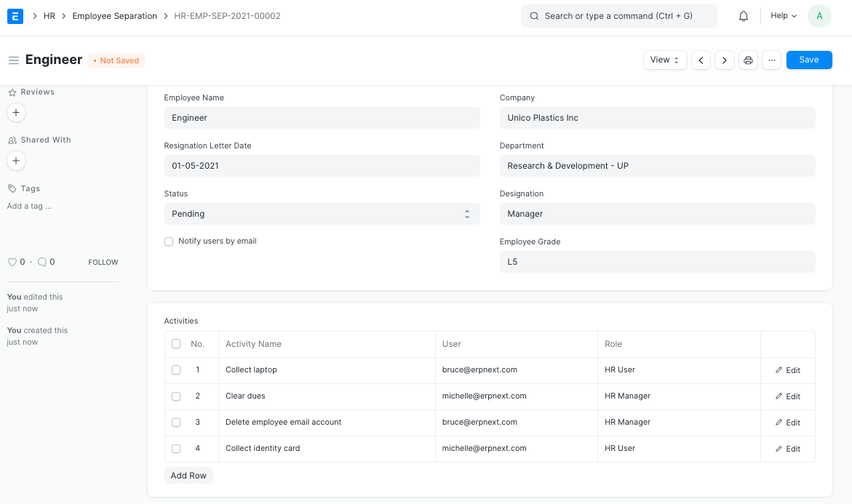This screenshot has width=852, height=504.
Task: Go to the next document with the right arrow
Action: pos(724,60)
